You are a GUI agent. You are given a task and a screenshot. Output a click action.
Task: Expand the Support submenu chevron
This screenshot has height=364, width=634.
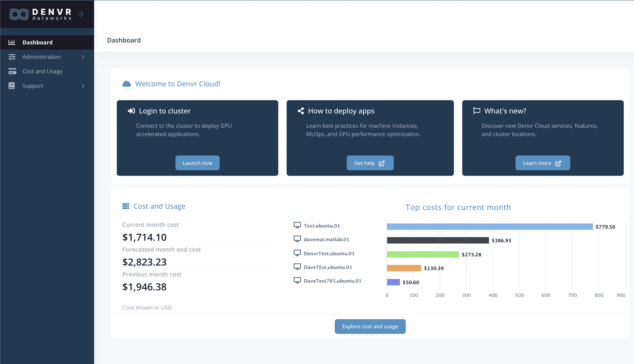(x=83, y=86)
